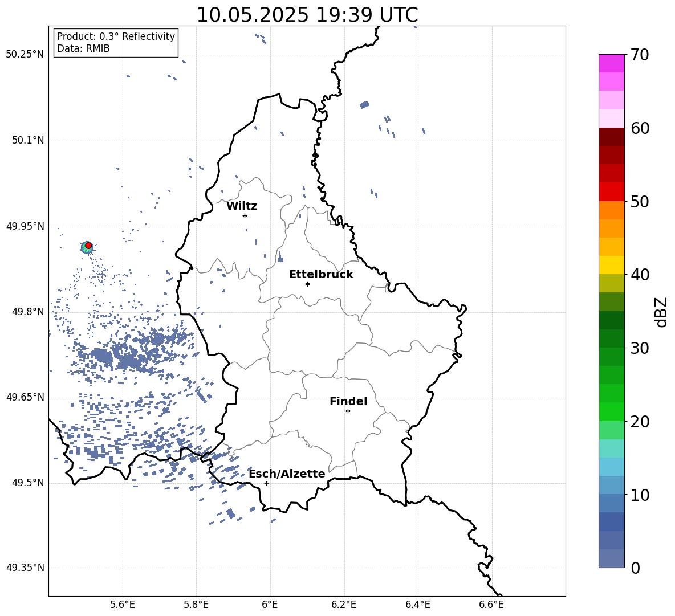Click the 0 value on the colorbar
The width and height of the screenshot is (675, 616).
coord(635,568)
